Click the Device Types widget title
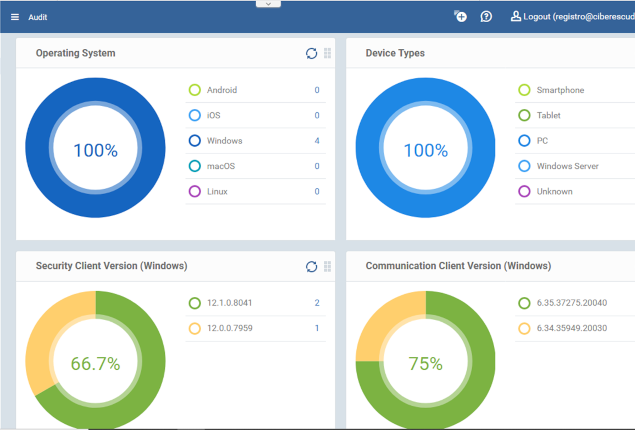Image resolution: width=635 pixels, height=430 pixels. pos(395,53)
